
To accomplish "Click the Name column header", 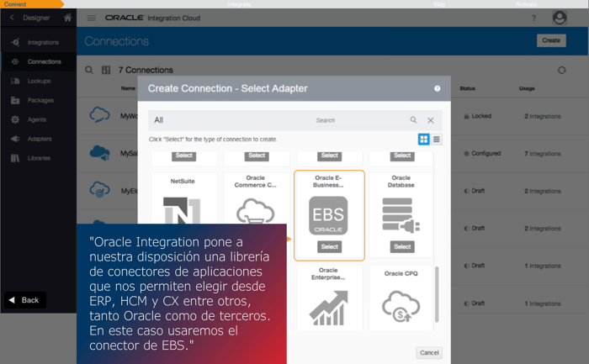I will pyautogui.click(x=128, y=88).
